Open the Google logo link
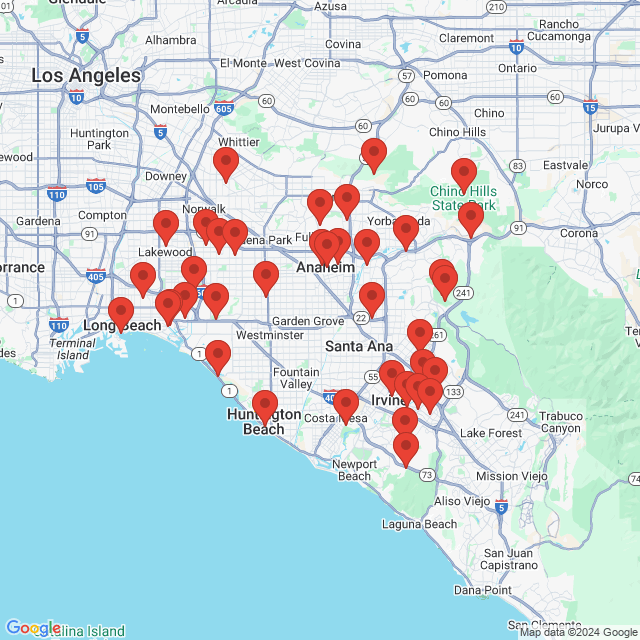The image size is (640, 640). click(x=33, y=628)
